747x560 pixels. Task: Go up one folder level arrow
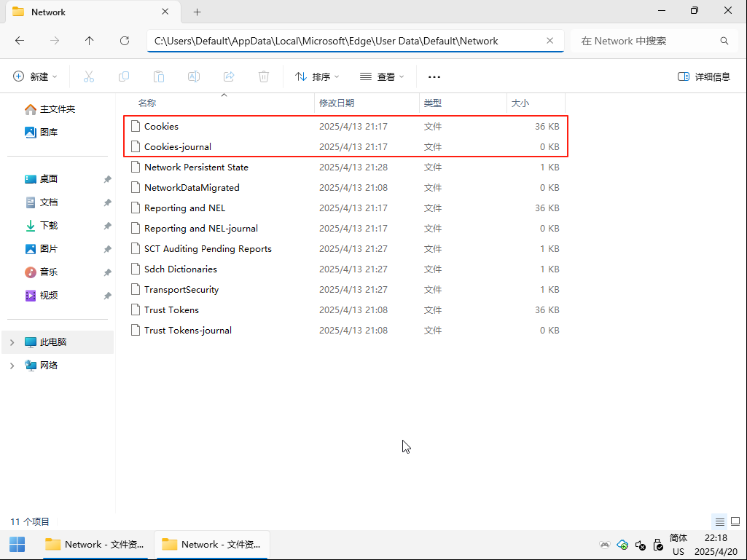click(x=90, y=41)
